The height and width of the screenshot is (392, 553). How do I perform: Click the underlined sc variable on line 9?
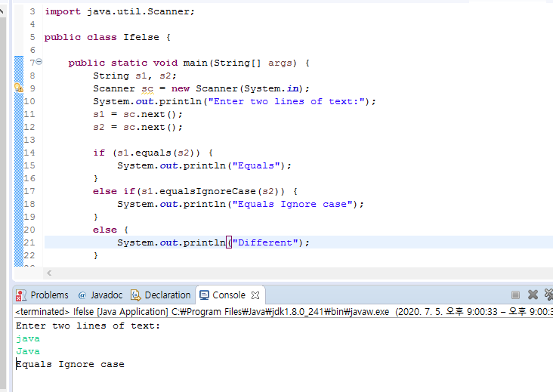pyautogui.click(x=147, y=89)
